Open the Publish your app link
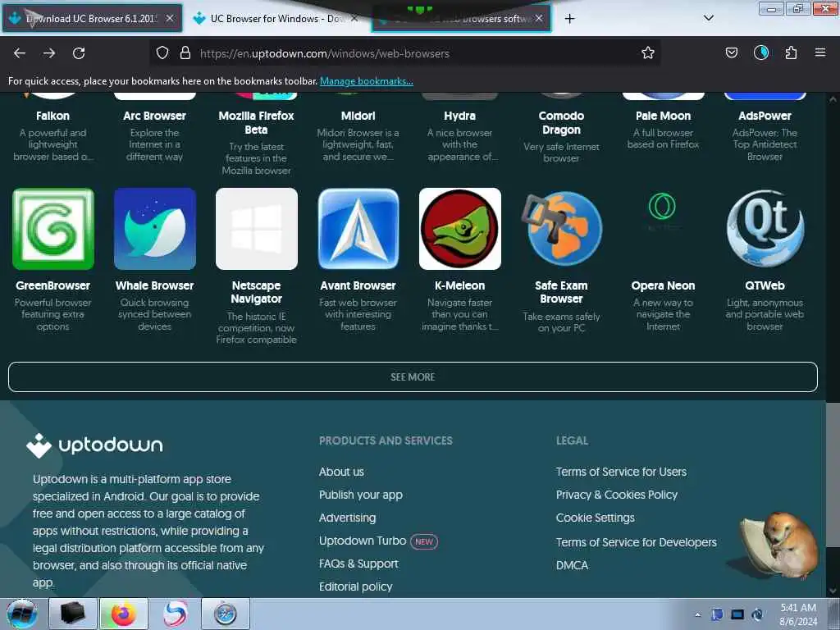Image resolution: width=840 pixels, height=630 pixels. click(x=361, y=495)
